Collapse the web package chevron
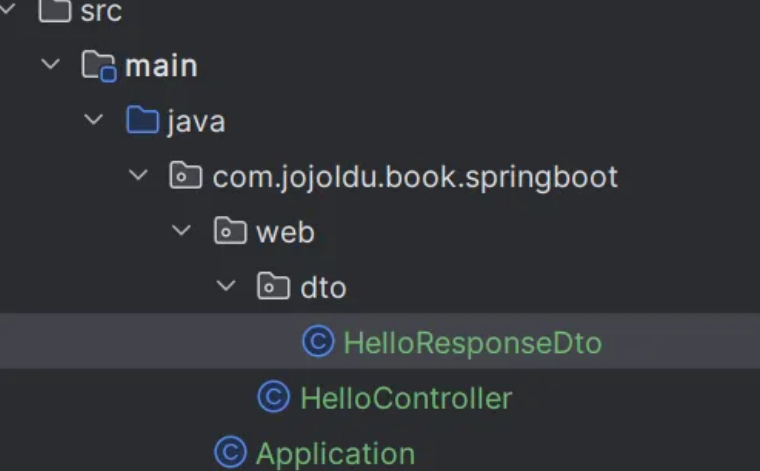The width and height of the screenshot is (760, 471). (181, 230)
